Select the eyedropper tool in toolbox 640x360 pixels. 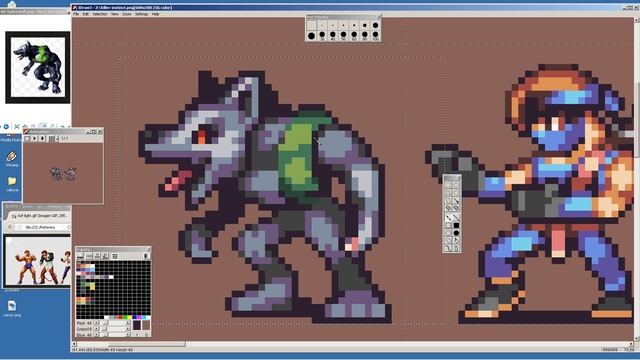(456, 200)
